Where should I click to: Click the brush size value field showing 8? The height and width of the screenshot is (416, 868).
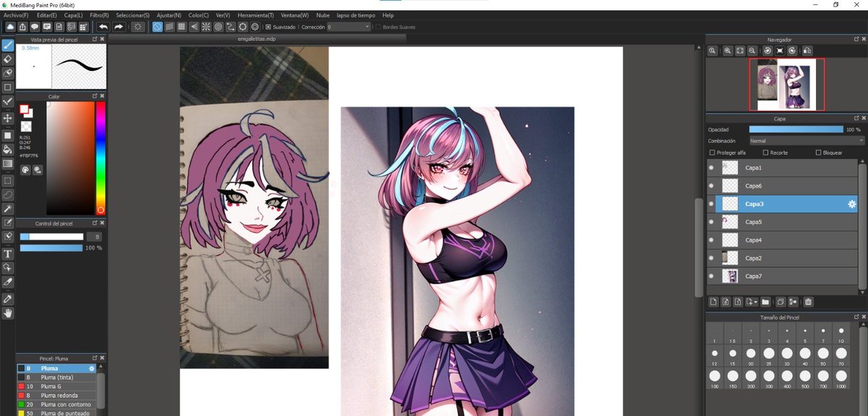click(94, 237)
